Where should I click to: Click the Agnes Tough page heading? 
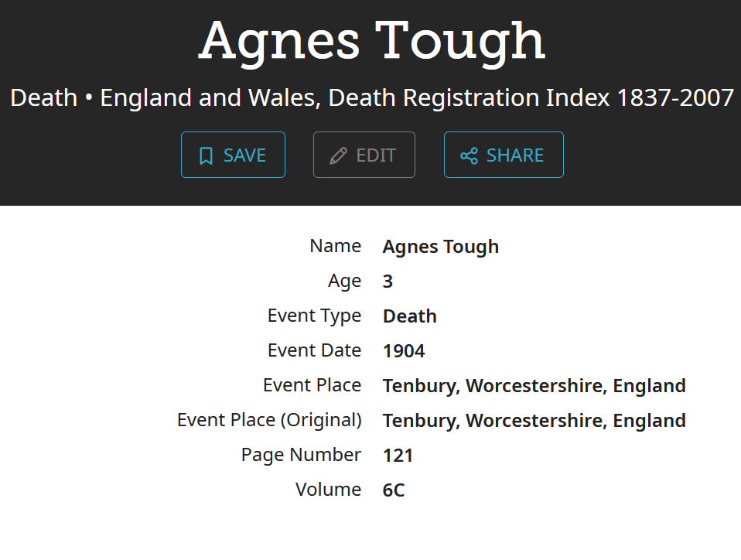click(x=372, y=40)
